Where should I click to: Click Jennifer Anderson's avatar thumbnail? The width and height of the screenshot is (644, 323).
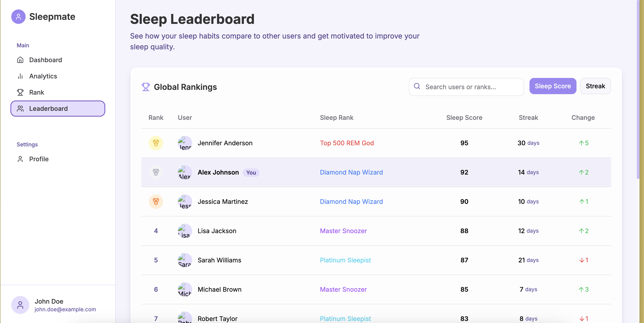click(x=185, y=143)
